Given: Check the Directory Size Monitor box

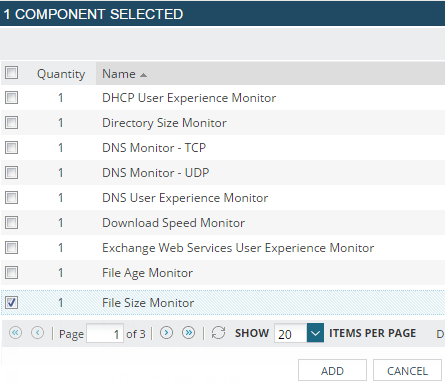Looking at the screenshot, I should click(11, 123).
